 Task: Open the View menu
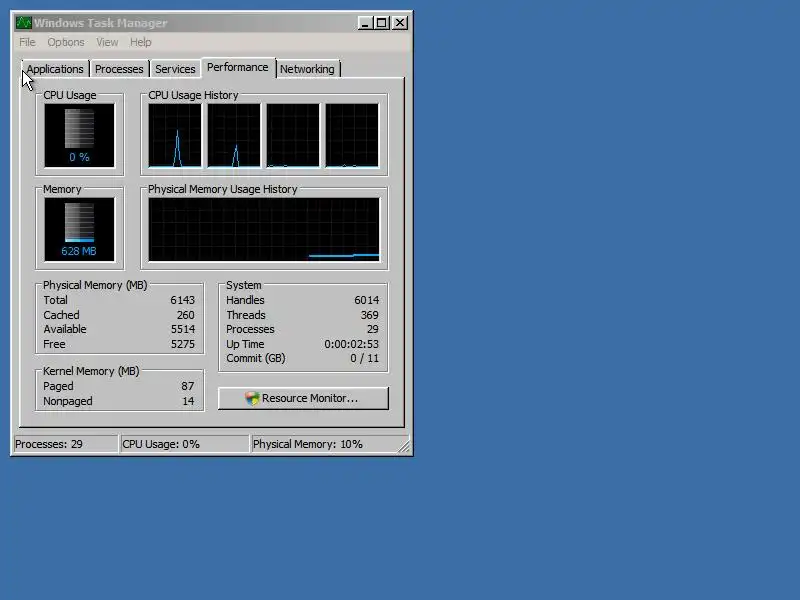[x=107, y=42]
